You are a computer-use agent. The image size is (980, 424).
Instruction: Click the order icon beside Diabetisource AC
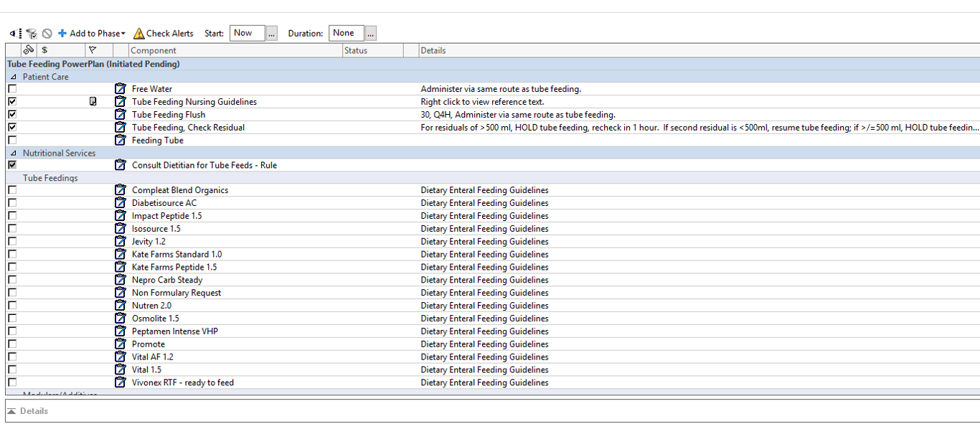coord(121,203)
